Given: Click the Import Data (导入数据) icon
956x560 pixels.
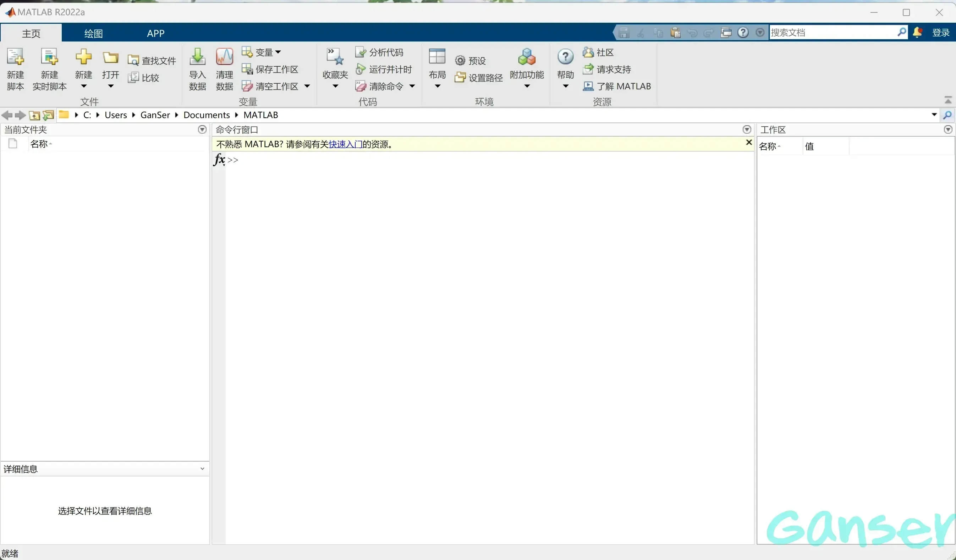Looking at the screenshot, I should pyautogui.click(x=197, y=57).
